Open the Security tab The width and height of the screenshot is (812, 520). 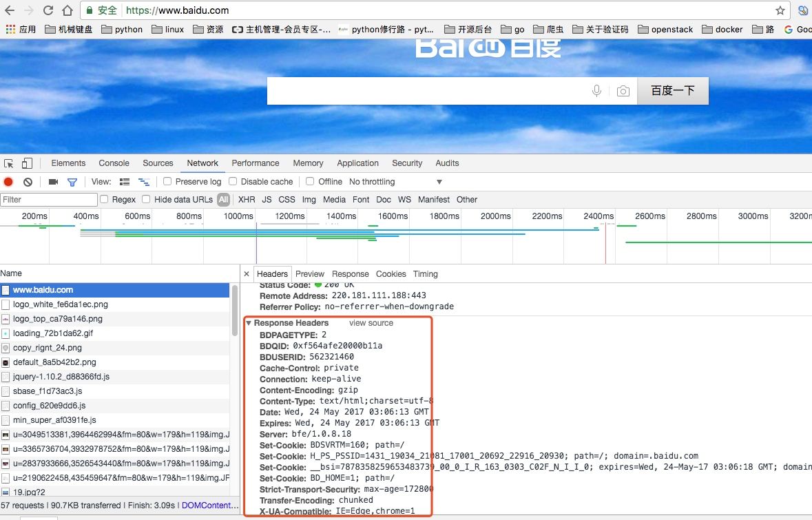pos(407,163)
